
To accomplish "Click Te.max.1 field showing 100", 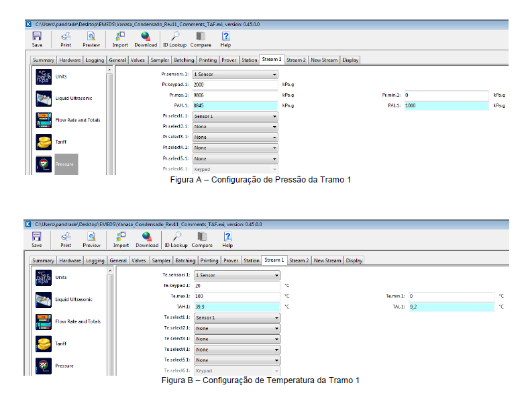I will (x=238, y=297).
